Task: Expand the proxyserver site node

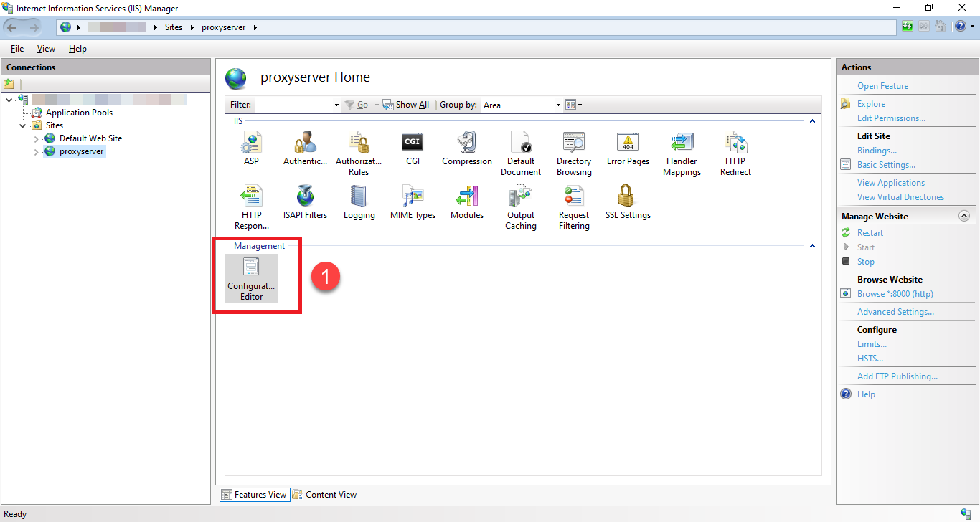Action: click(37, 152)
